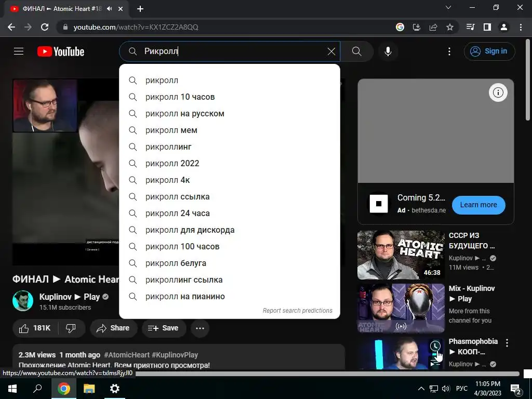Expand the tab search chevron
This screenshot has height=399, width=532.
[x=448, y=7]
